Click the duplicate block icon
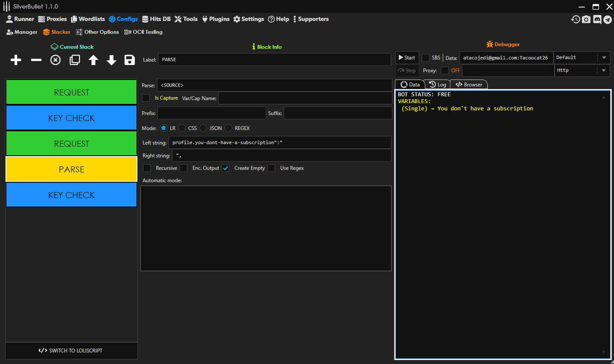Viewport: 614px width, 364px height. coord(75,60)
